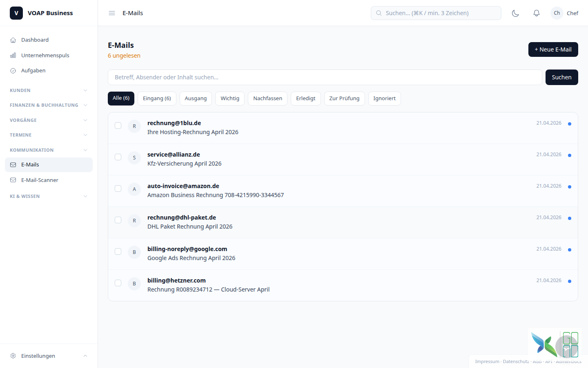Focus the global Suchen search field
The width and height of the screenshot is (588, 368).
[436, 13]
